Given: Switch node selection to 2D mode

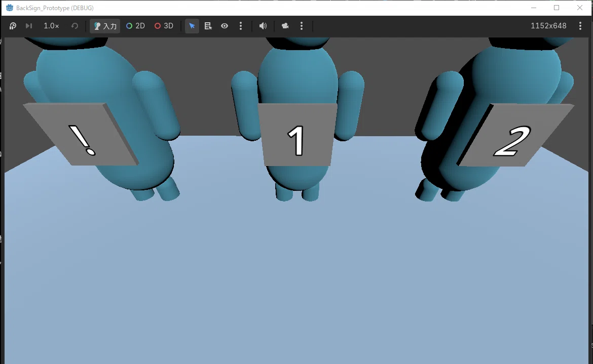Looking at the screenshot, I should pos(135,26).
